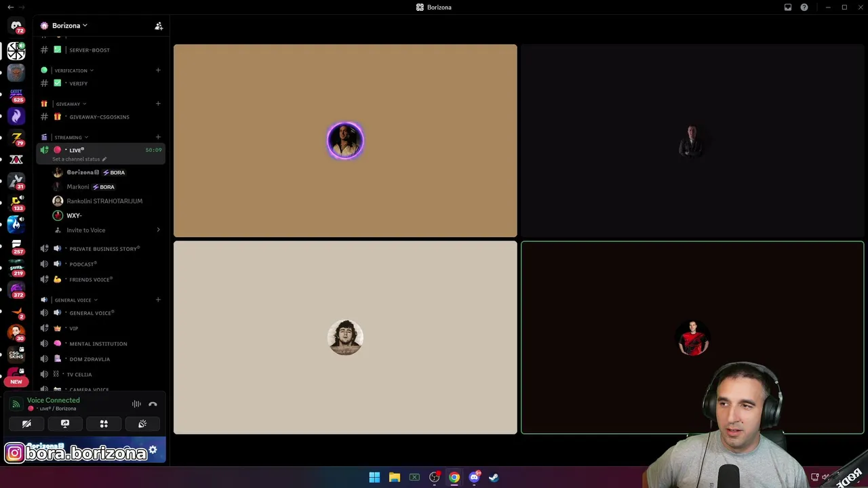Open Discord direct messages home icon
Viewport: 868px width, 488px height.
tap(16, 26)
